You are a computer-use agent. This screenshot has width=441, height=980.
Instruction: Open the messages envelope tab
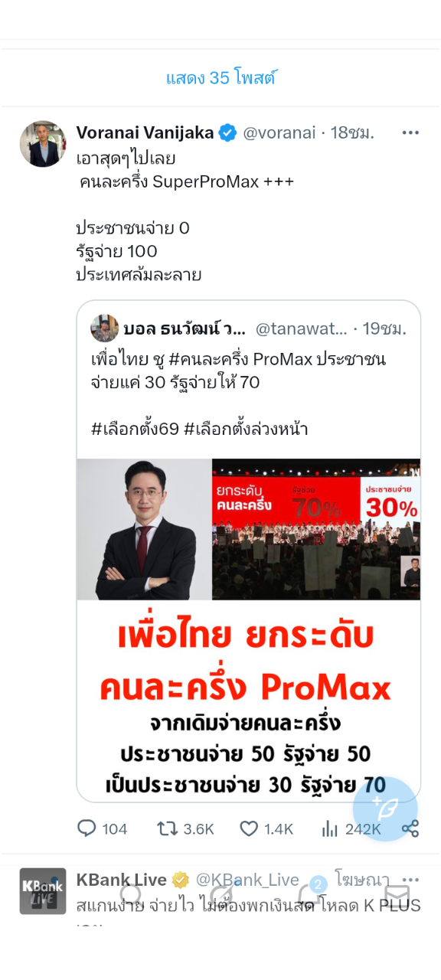point(397,894)
